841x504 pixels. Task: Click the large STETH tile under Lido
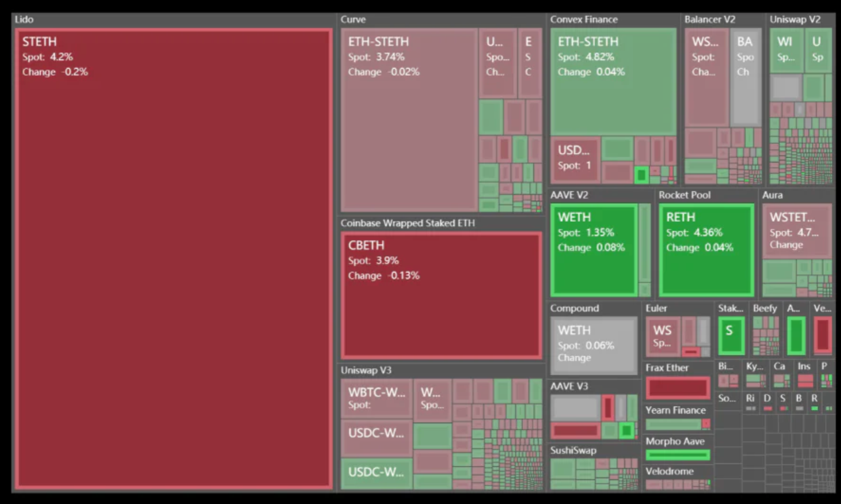pyautogui.click(x=173, y=258)
